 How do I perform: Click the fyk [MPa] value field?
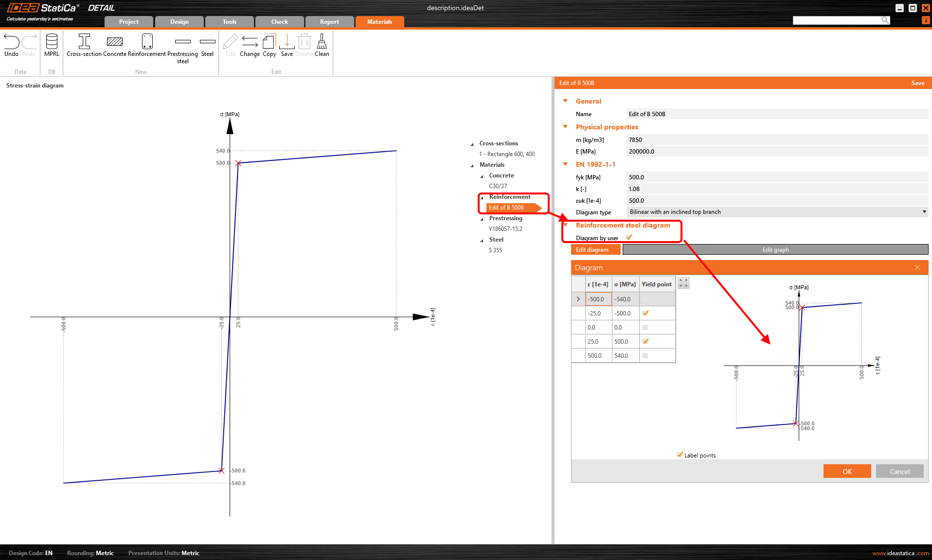point(776,177)
